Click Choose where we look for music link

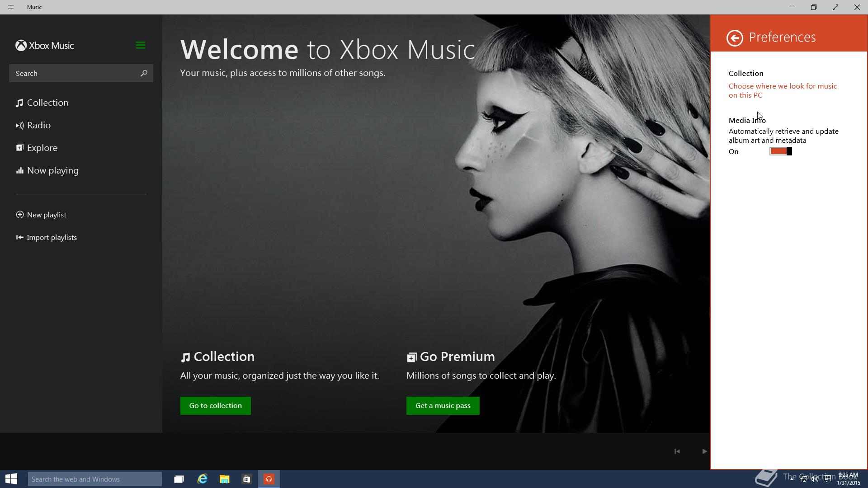pos(782,90)
